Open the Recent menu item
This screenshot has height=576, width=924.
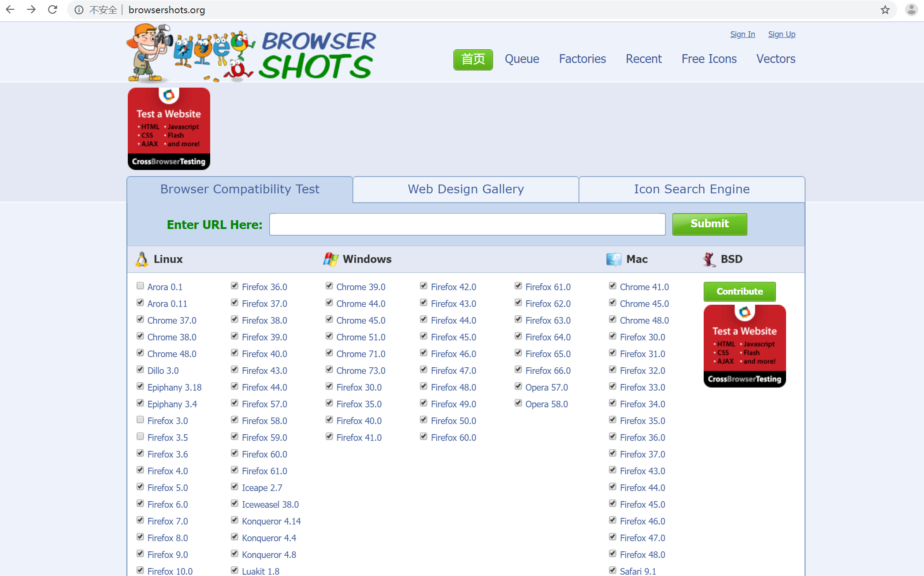pyautogui.click(x=644, y=59)
